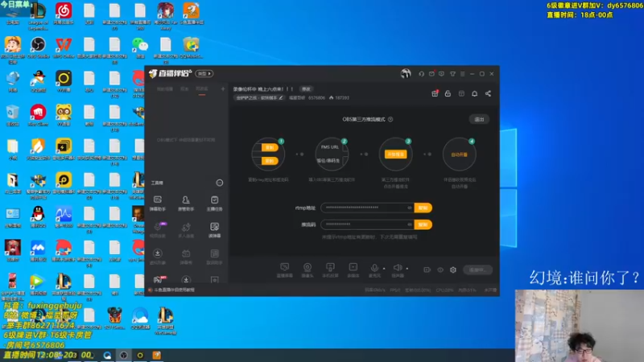Copy the 推流码 with the orange button
Screen dimensions: 644x362
tap(423, 224)
